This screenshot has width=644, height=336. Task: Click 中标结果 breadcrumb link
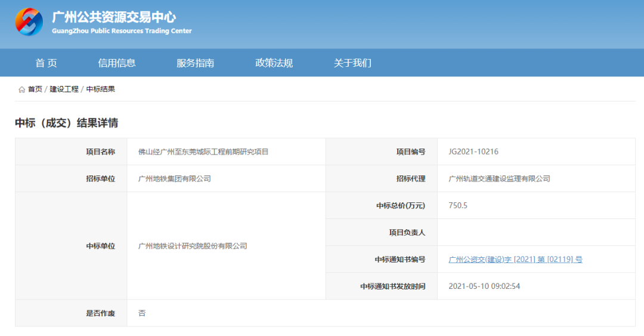pos(100,89)
